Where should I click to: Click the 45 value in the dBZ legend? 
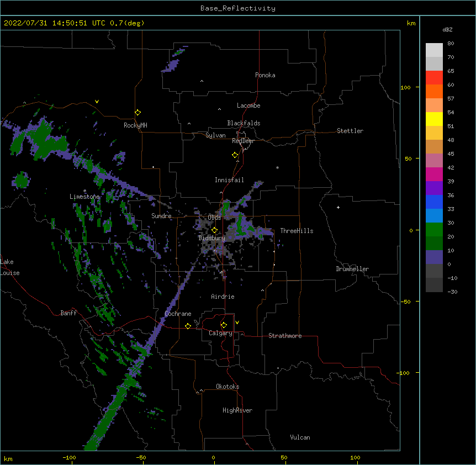point(451,154)
